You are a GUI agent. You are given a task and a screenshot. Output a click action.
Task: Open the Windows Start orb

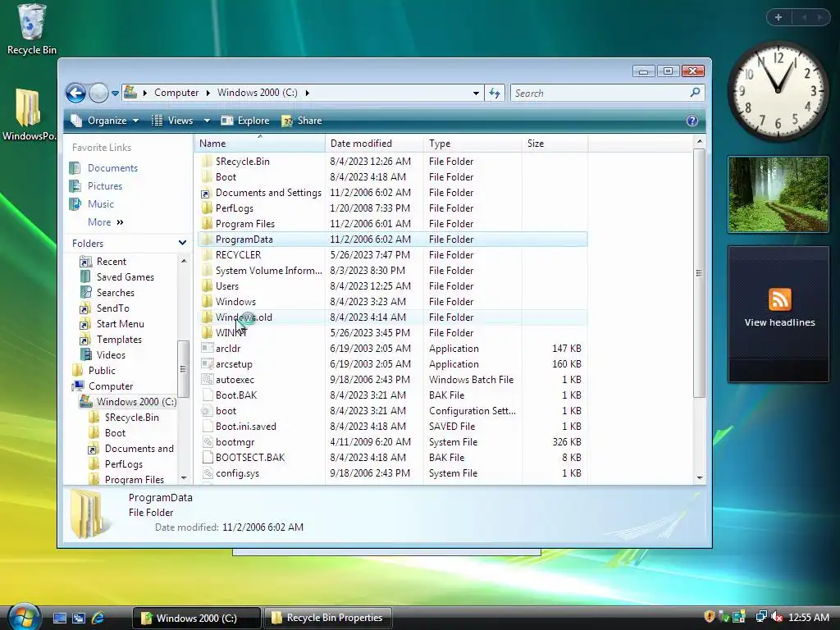(24, 618)
